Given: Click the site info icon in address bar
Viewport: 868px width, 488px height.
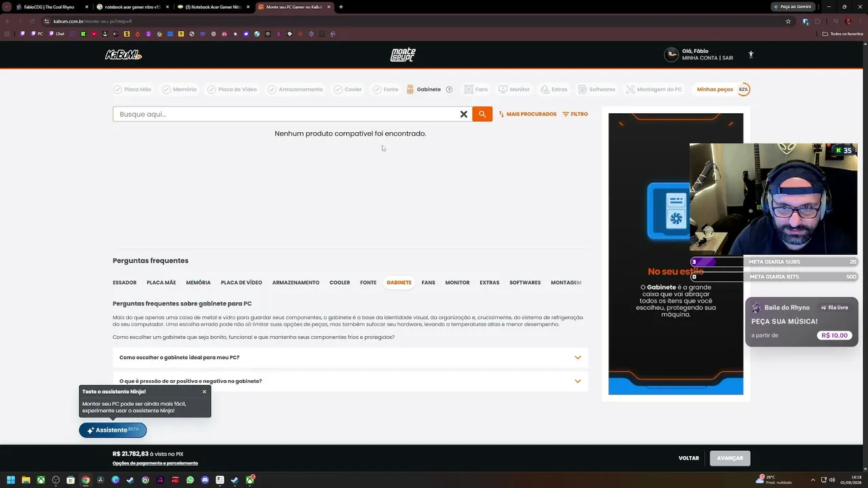Looking at the screenshot, I should pos(46,21).
